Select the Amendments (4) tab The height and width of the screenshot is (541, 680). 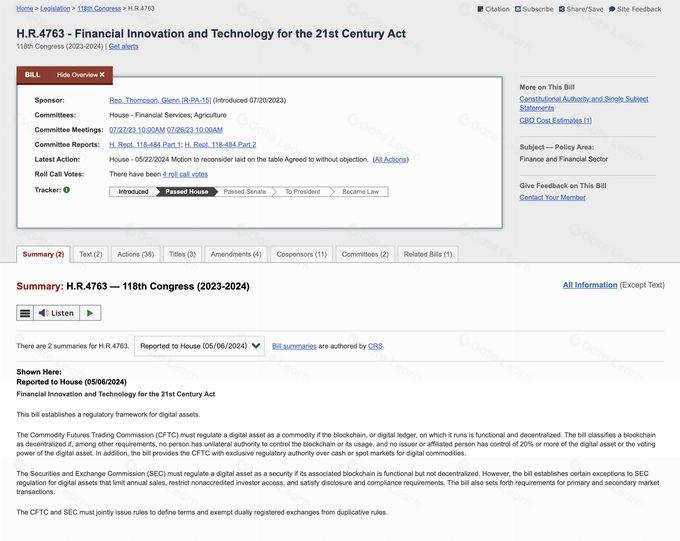(x=236, y=254)
